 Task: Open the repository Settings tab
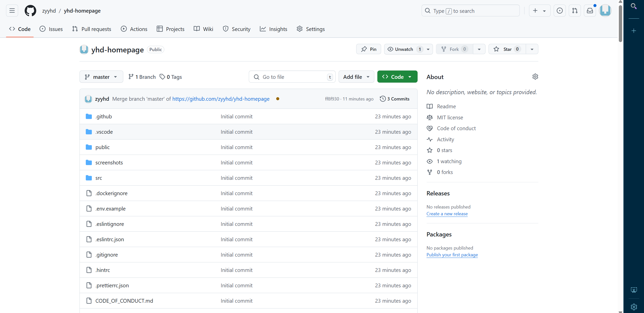pos(310,29)
